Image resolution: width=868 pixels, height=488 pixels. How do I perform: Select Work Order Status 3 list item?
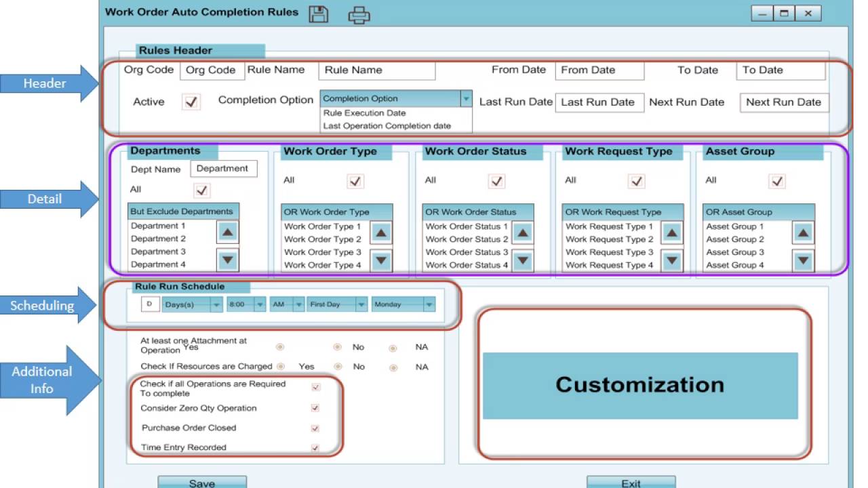[x=467, y=252]
